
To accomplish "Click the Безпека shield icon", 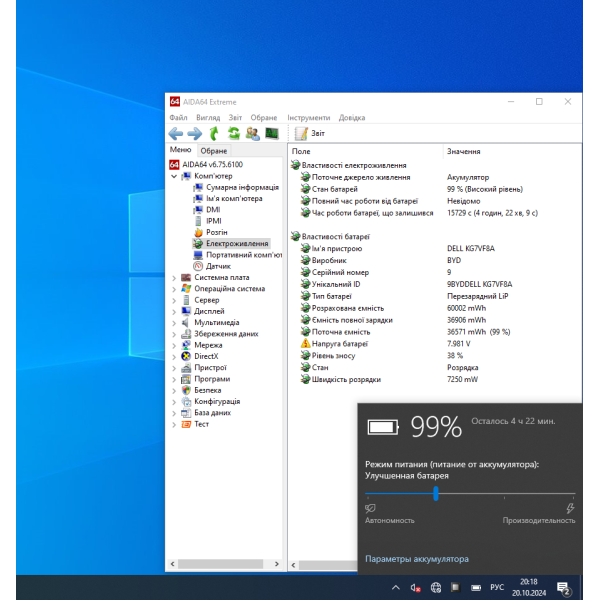I will click(186, 390).
